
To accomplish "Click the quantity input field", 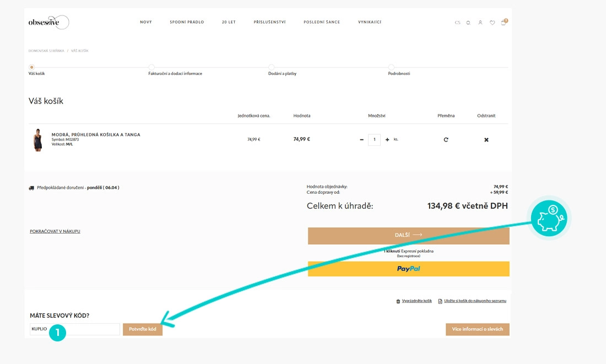I will pyautogui.click(x=374, y=139).
